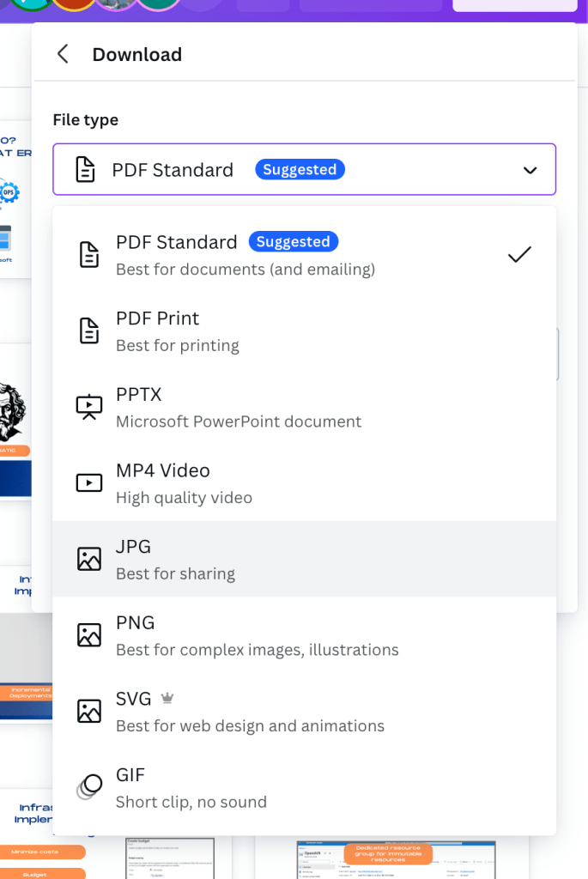The image size is (588, 879).
Task: Collapse the File type dropdown chevron
Action: 530,170
